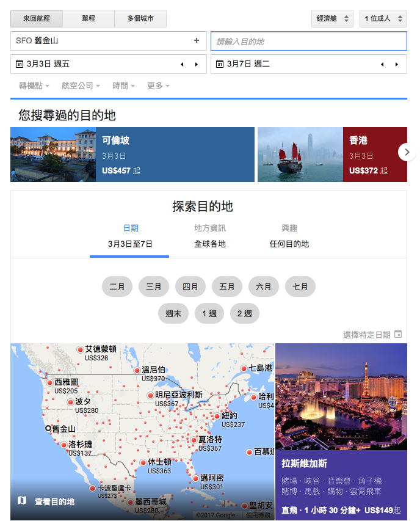Select the 七月 month chip

300,286
